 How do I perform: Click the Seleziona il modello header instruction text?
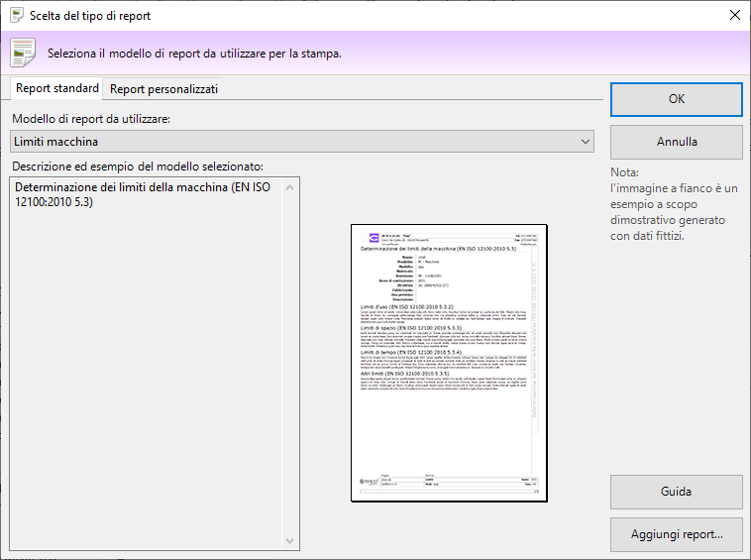195,54
